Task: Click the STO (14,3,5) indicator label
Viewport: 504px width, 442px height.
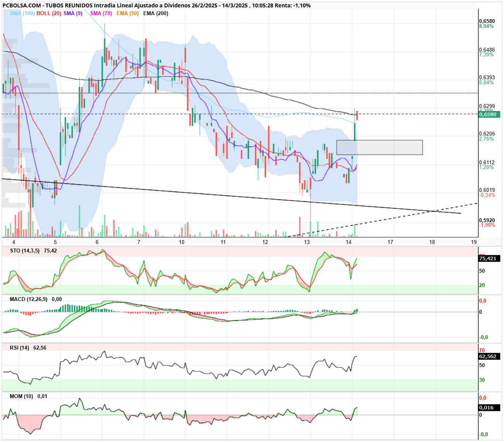Action: click(25, 251)
